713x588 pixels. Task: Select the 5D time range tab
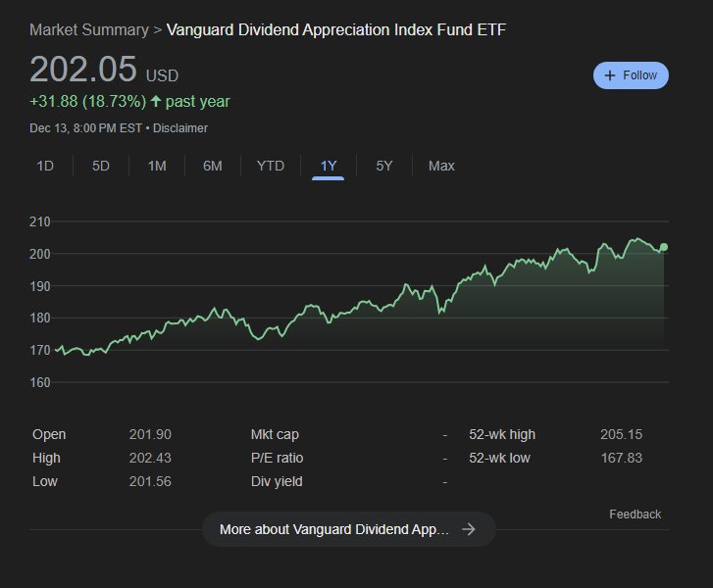(x=101, y=166)
